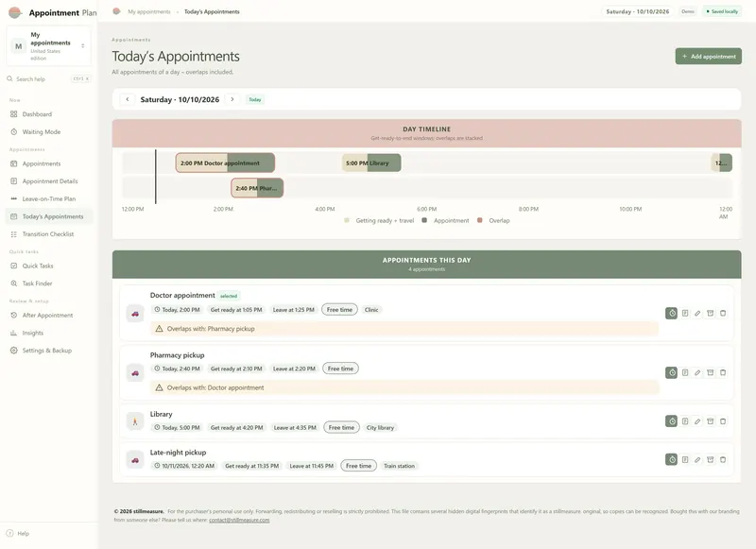Open Settings & Backup
Image resolution: width=756 pixels, height=549 pixels.
point(49,351)
